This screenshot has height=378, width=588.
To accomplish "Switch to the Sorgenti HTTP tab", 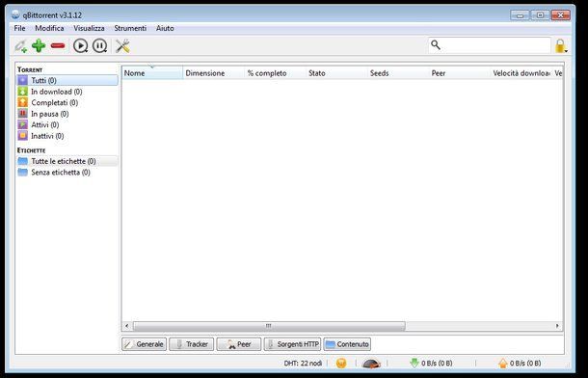I will point(292,344).
